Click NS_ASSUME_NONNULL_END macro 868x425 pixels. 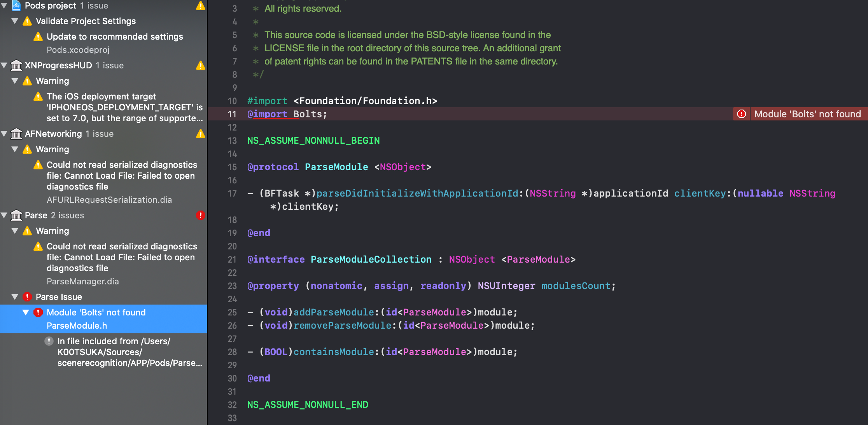[308, 405]
